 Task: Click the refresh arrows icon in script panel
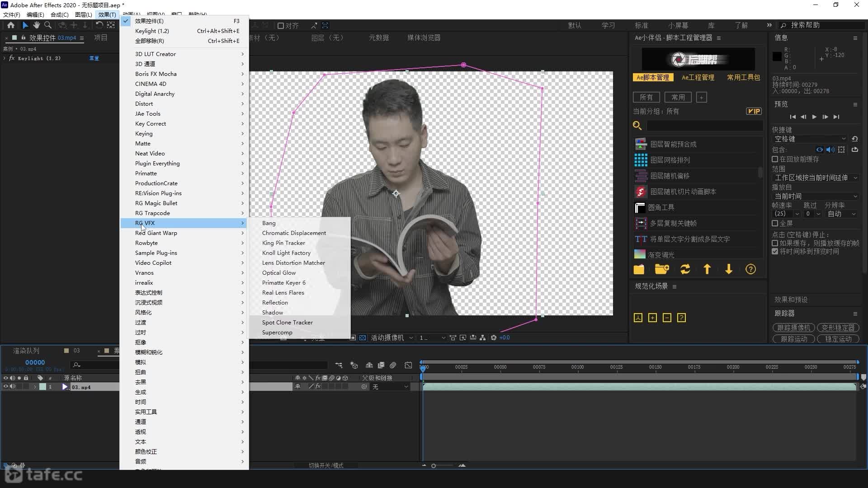(x=685, y=269)
